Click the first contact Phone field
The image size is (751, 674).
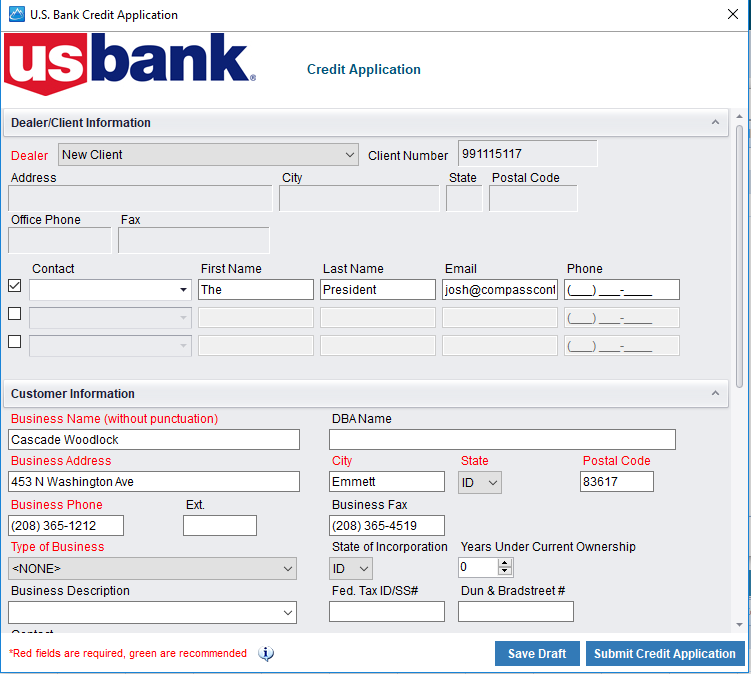[622, 290]
